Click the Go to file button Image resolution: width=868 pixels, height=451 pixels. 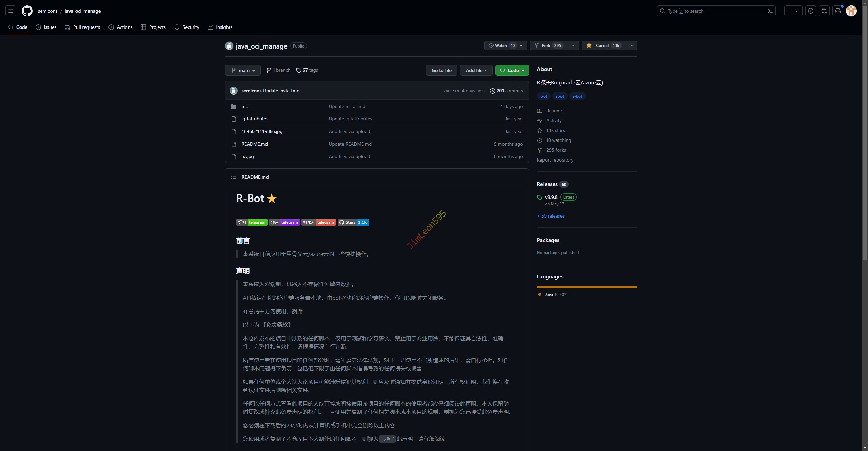tap(441, 70)
